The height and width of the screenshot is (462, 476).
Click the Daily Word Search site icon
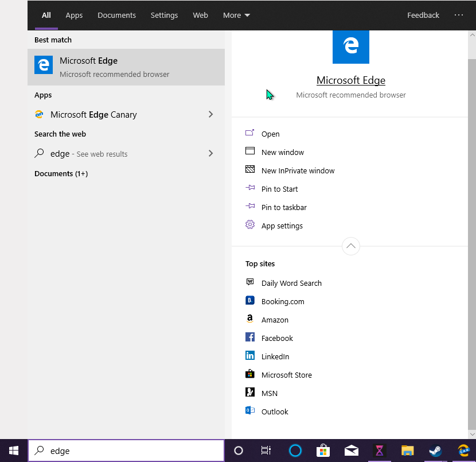click(x=250, y=282)
